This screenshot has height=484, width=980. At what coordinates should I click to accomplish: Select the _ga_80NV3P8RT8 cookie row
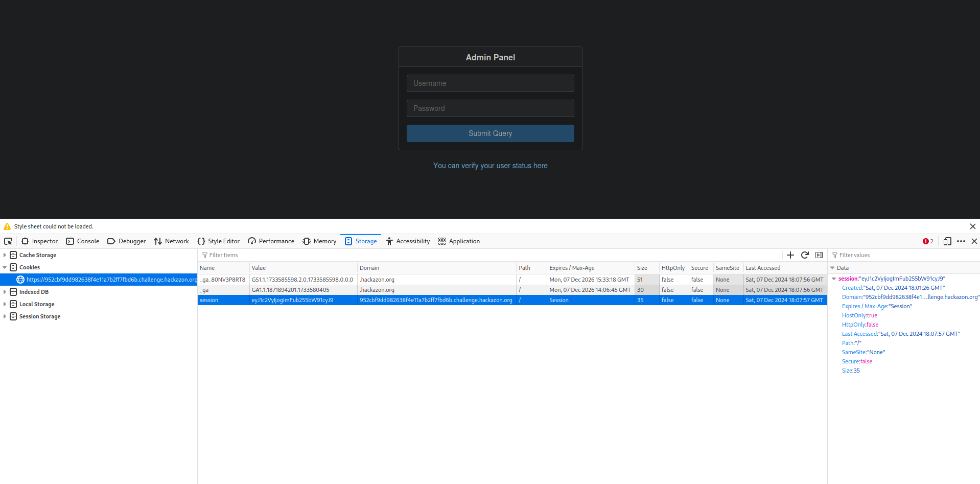(x=512, y=280)
